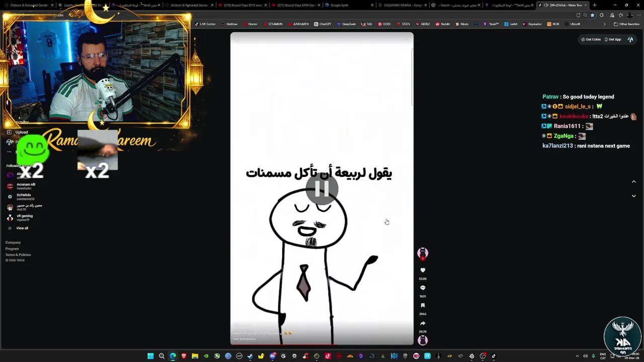Screen dimensions: 644x362
Task: Expand Other favorites folder
Action: coord(627,24)
